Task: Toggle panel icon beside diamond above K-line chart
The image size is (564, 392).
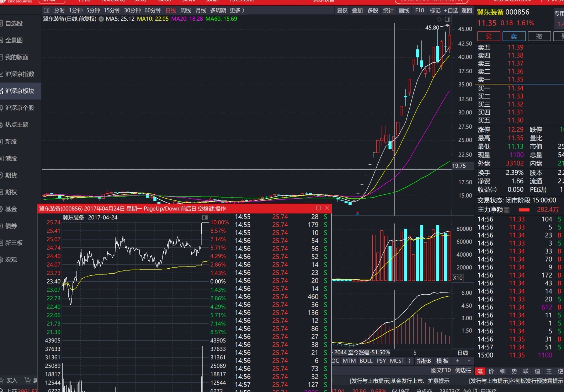Action: pos(447,19)
